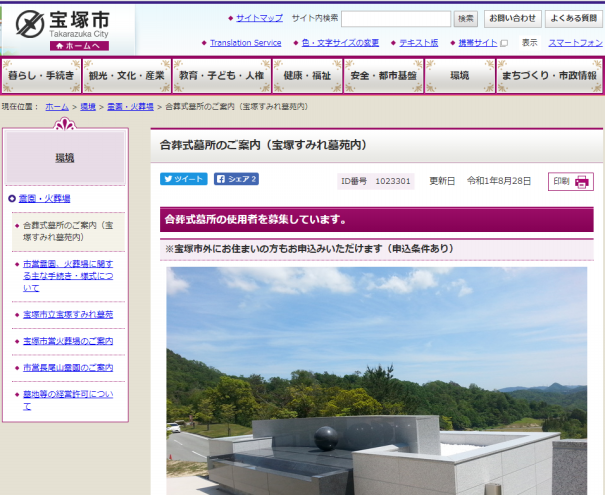605x495 pixels.
Task: Click the cemetery monument photo
Action: pos(377,381)
